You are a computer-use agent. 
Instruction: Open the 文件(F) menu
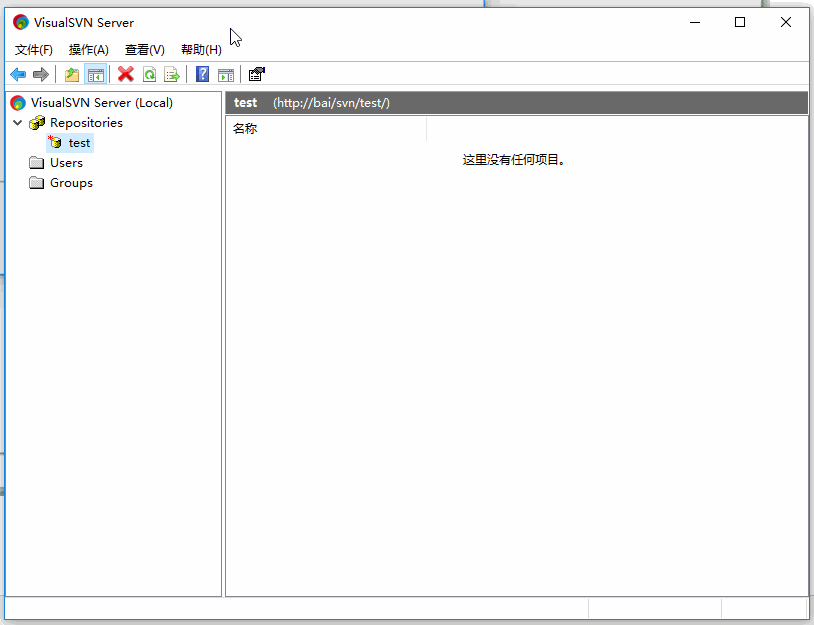(x=34, y=50)
